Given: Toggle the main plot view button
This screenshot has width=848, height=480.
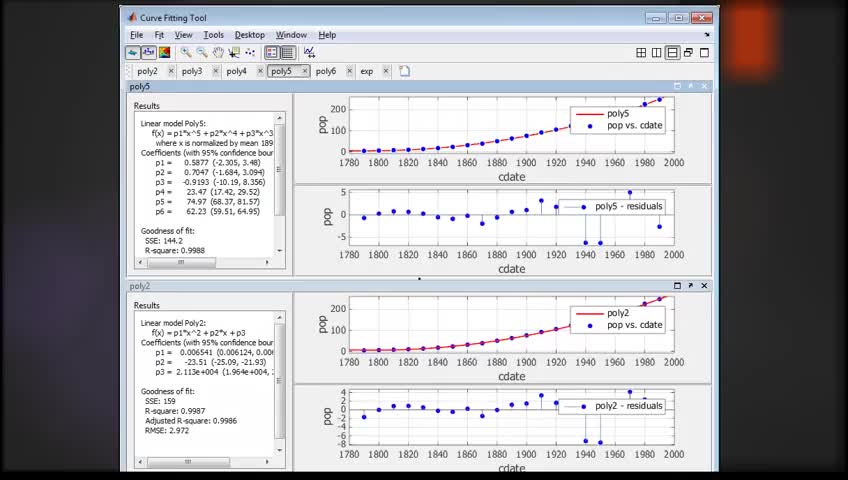Looking at the screenshot, I should (132, 52).
